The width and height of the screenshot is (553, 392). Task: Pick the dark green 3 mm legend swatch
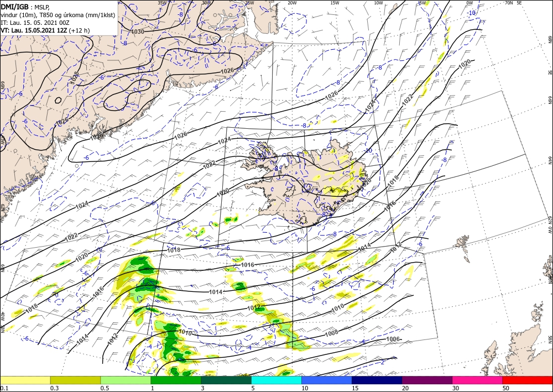click(226, 380)
